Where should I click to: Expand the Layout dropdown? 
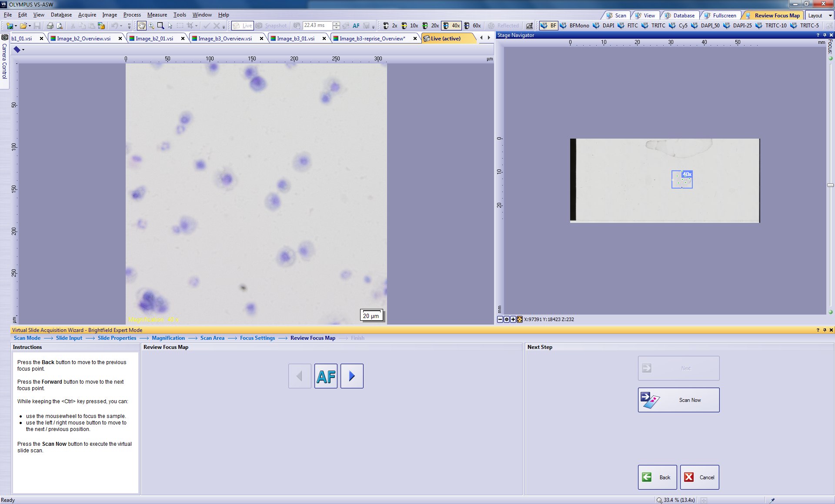click(x=830, y=16)
